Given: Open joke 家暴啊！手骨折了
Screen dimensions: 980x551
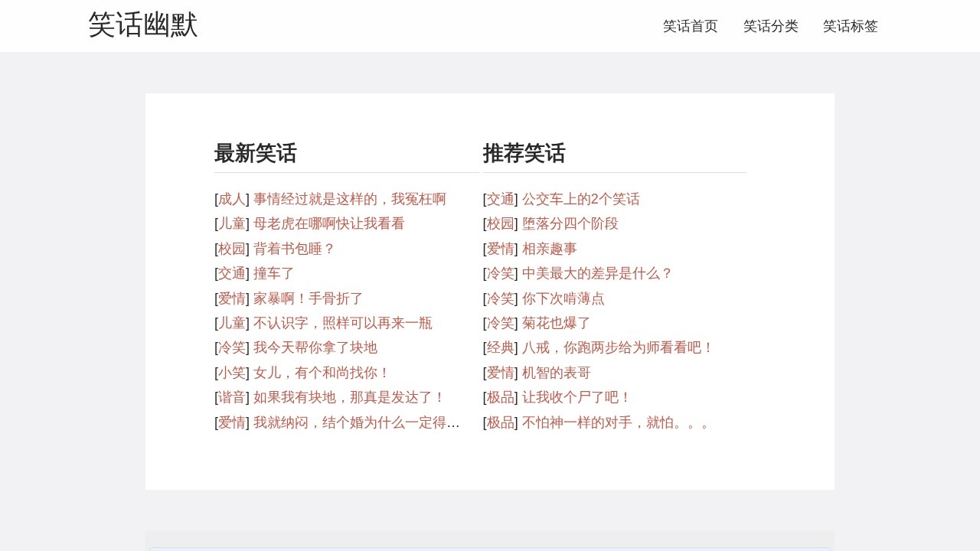Looking at the screenshot, I should pos(309,298).
